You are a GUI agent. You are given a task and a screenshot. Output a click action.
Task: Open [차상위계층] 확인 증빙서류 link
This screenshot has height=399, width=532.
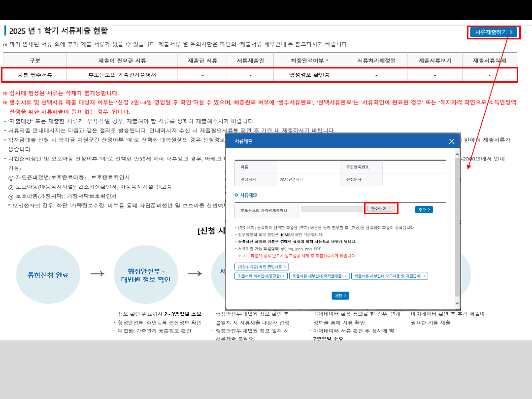(x=262, y=266)
